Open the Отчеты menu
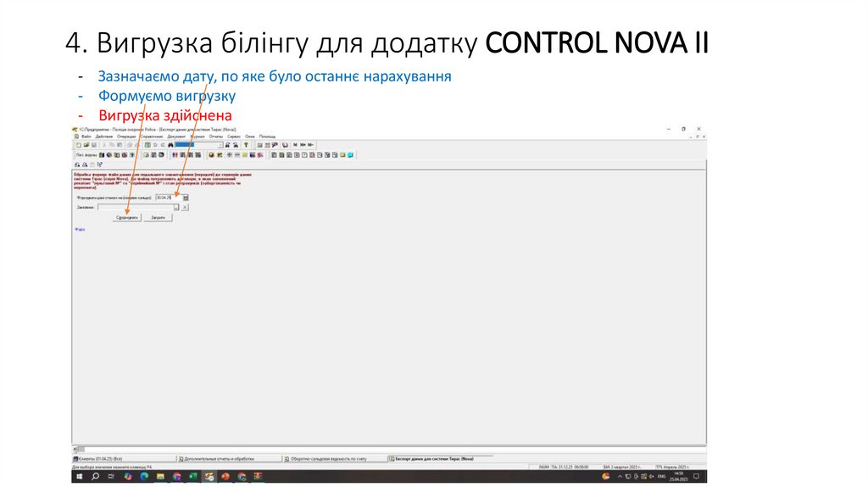 [x=216, y=137]
